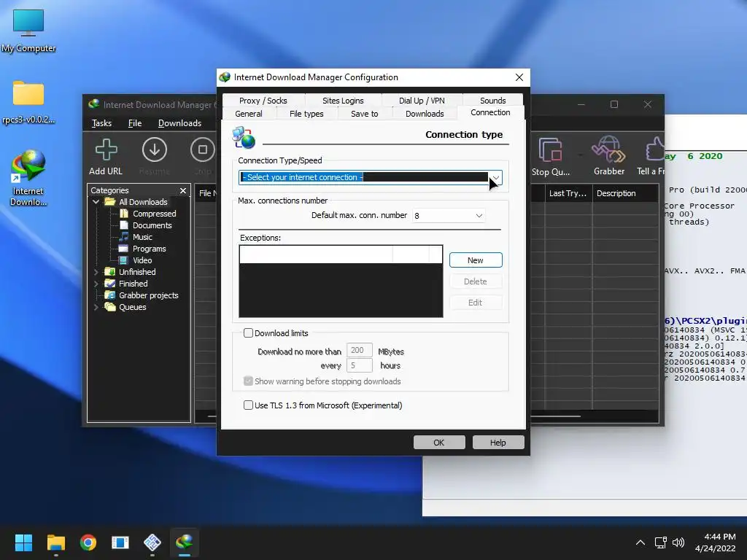The height and width of the screenshot is (560, 747).
Task: Select Grabber projects in Categories tree
Action: tap(148, 295)
